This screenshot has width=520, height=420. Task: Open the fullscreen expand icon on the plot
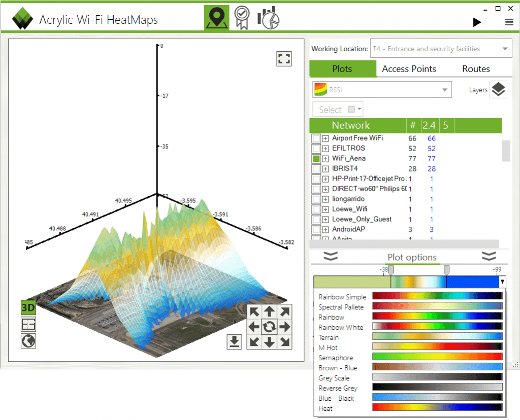[x=283, y=58]
